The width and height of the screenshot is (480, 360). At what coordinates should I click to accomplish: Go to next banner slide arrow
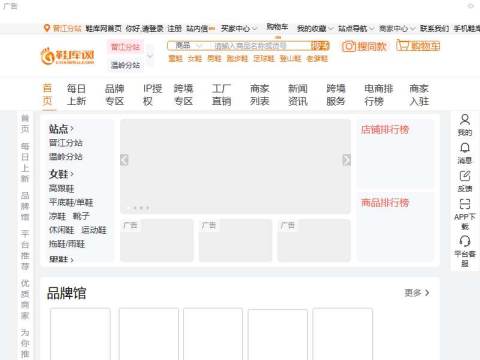point(346,160)
